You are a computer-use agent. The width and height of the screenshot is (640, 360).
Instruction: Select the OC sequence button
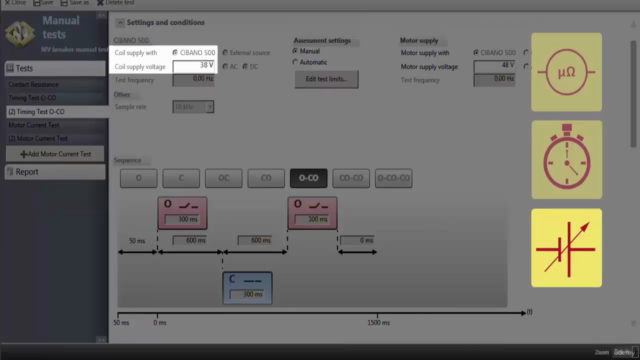tap(224, 178)
